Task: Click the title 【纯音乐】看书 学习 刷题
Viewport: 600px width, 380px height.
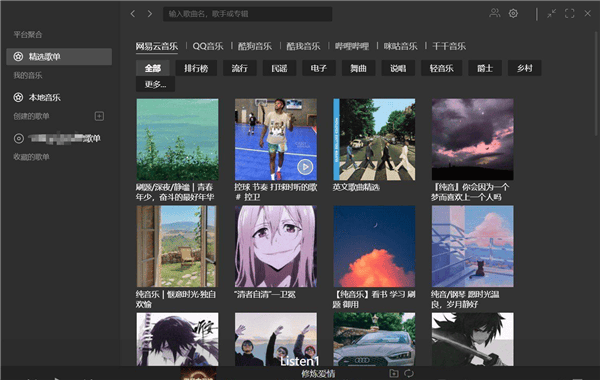Action: pyautogui.click(x=374, y=299)
